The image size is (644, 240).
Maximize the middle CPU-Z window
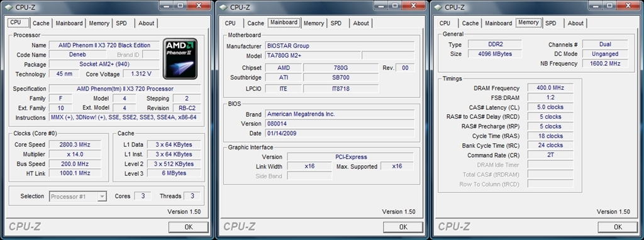tap(395, 5)
